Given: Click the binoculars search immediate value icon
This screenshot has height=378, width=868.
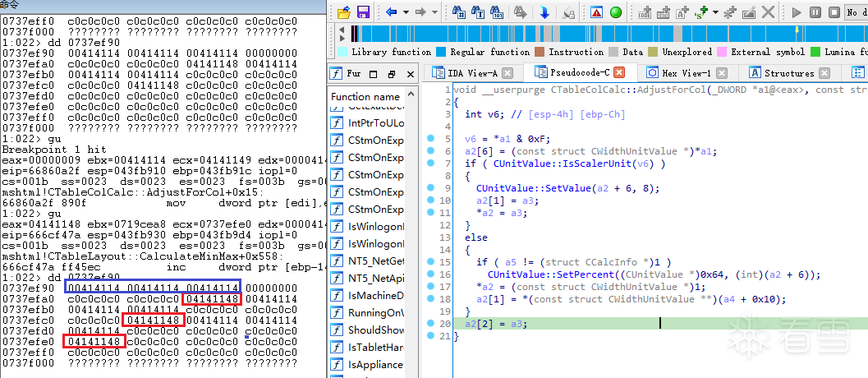Looking at the screenshot, I should pyautogui.click(x=459, y=12).
